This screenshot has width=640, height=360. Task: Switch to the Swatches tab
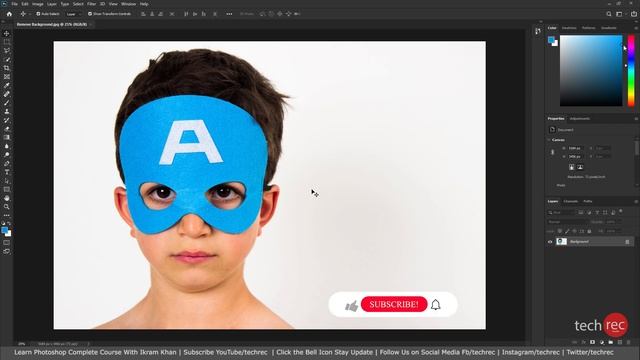(569, 28)
